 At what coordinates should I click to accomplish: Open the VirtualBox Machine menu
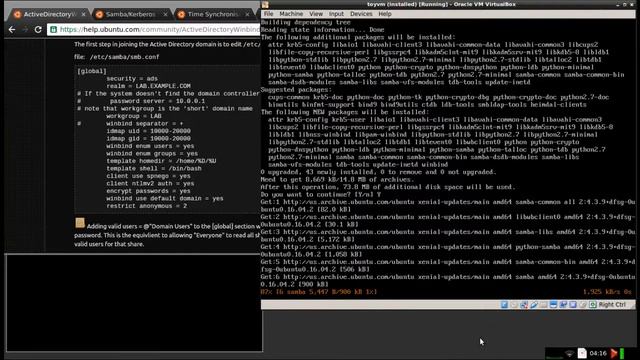[291, 14]
